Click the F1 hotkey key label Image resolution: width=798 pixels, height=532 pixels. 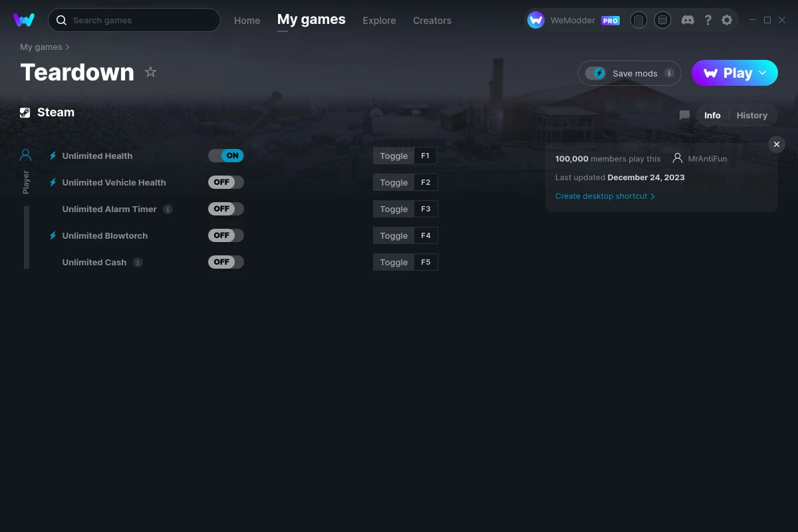point(426,156)
